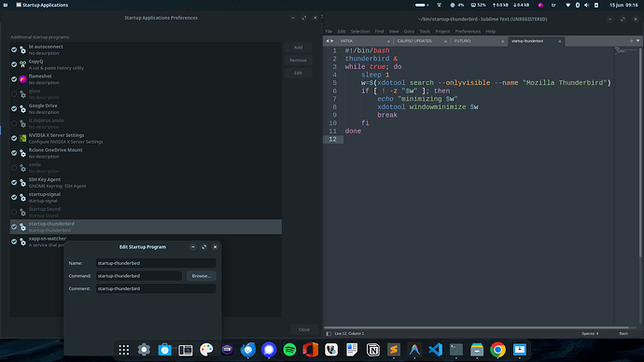Open Google Chrome in the dock

(497, 350)
